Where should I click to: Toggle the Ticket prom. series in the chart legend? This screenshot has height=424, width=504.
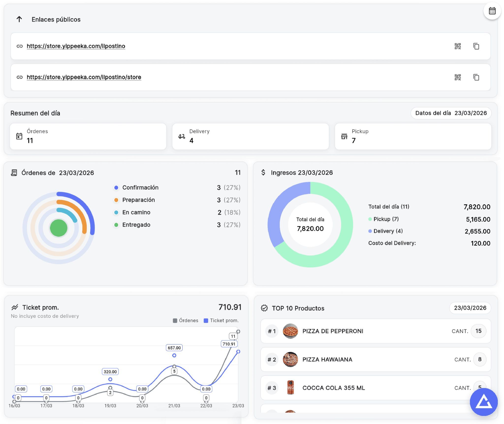coord(221,320)
